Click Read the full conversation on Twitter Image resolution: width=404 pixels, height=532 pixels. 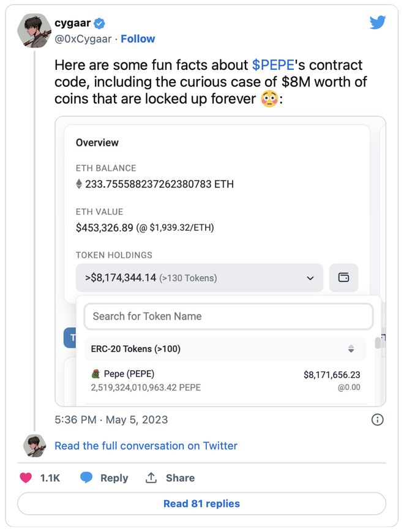(x=146, y=446)
